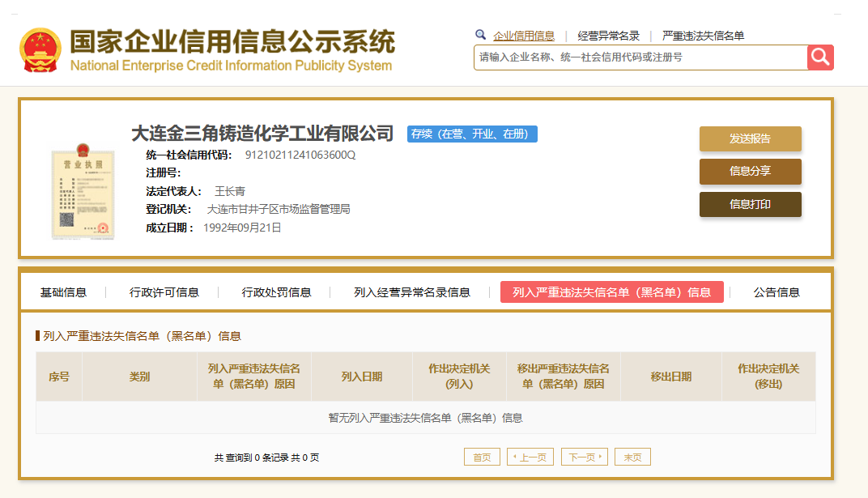The height and width of the screenshot is (498, 868).
Task: Click the 信息打印 button
Action: (750, 204)
